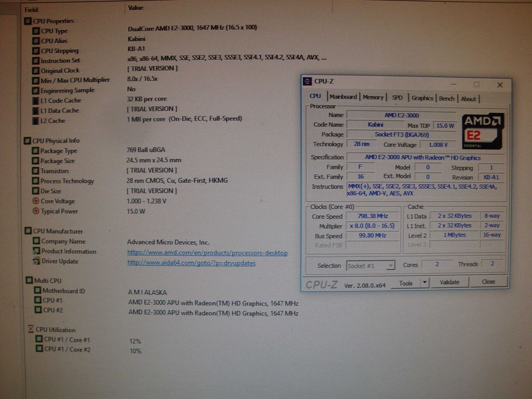Click the Driver Update icon
This screenshot has width=532, height=399.
point(36,261)
